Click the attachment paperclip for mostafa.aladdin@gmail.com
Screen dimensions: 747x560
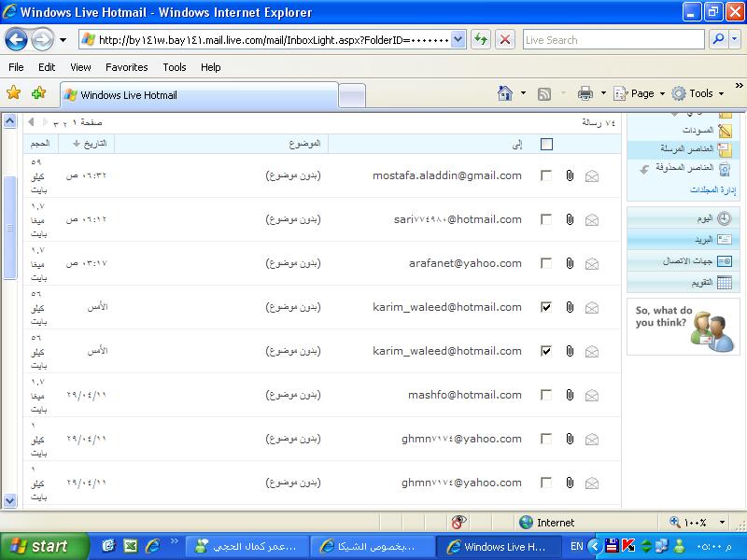(x=570, y=175)
